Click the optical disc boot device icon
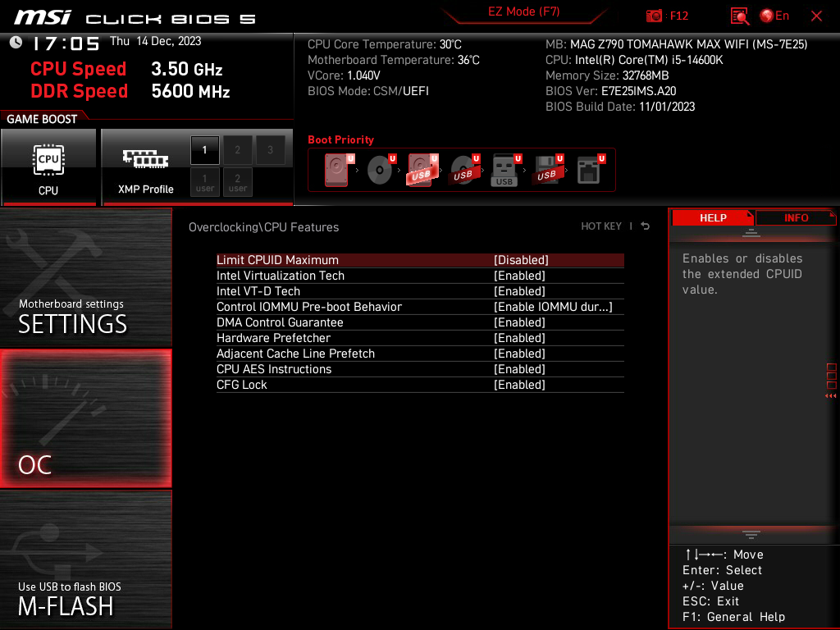The image size is (840, 630). tap(381, 170)
